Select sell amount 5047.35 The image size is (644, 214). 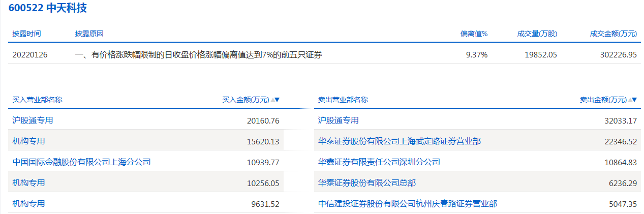(623, 204)
